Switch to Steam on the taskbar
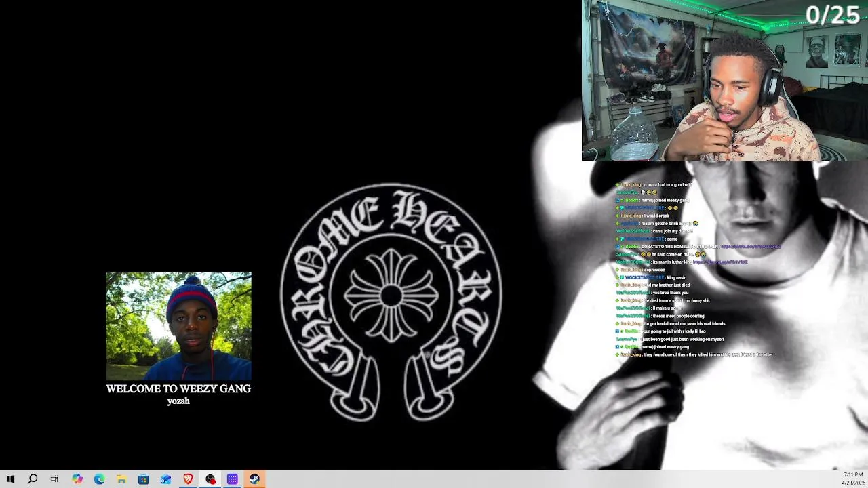The width and height of the screenshot is (868, 488). point(254,479)
